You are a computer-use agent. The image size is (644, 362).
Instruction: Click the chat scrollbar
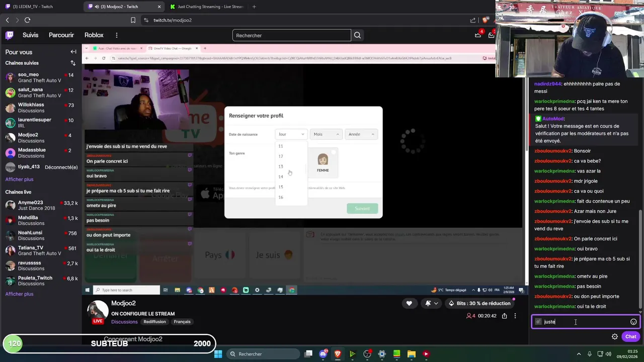coord(640,259)
